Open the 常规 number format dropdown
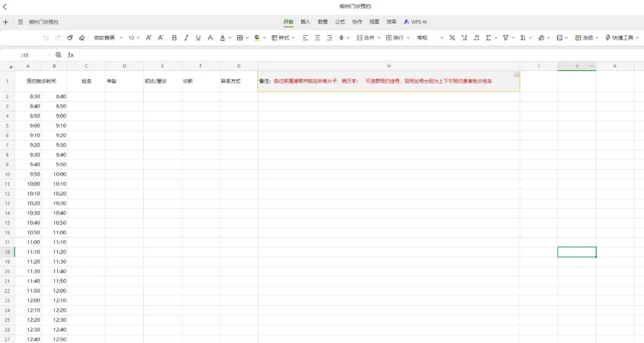The width and height of the screenshot is (644, 343). [430, 38]
